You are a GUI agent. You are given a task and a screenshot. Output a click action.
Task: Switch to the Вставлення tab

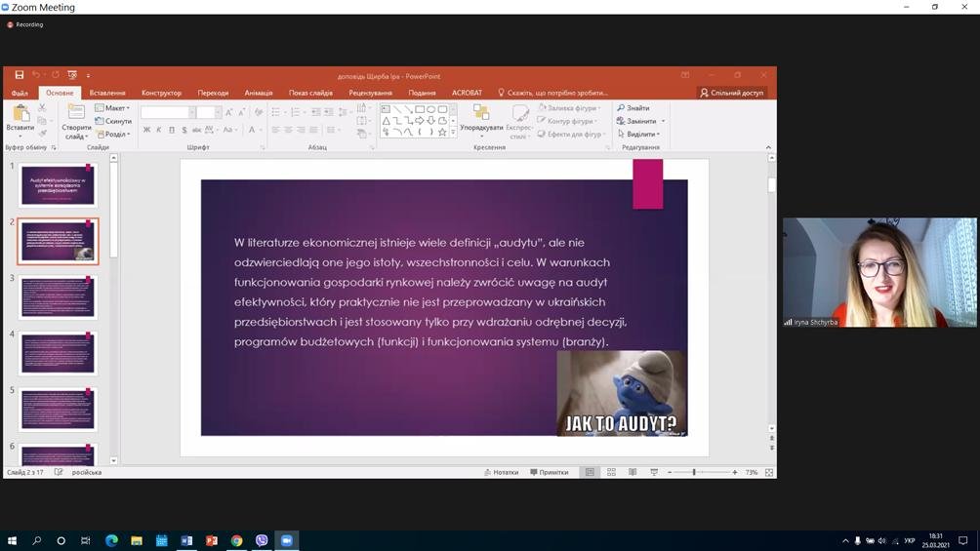click(107, 93)
